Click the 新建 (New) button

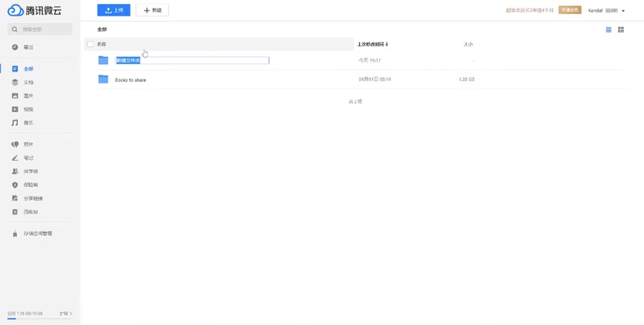pos(153,11)
